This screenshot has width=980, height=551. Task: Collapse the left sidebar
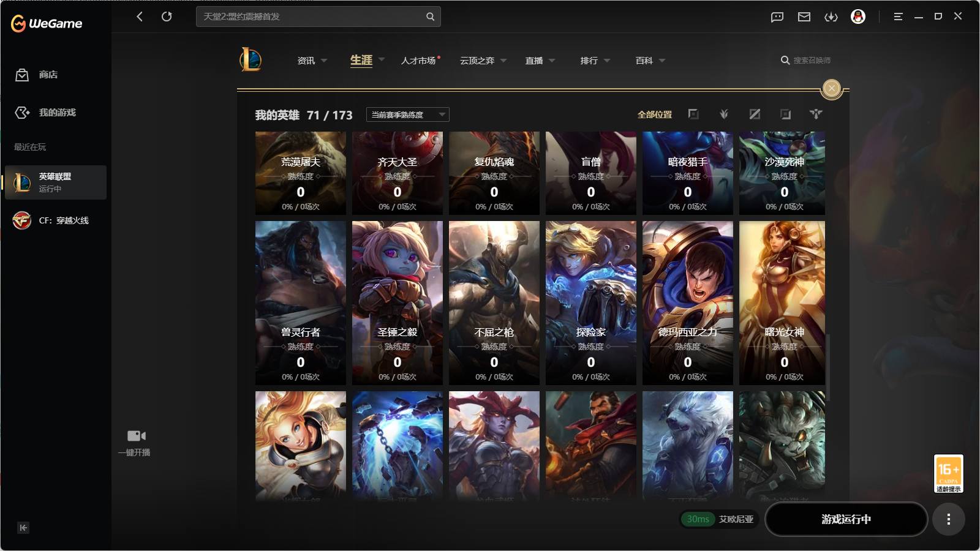(x=23, y=528)
